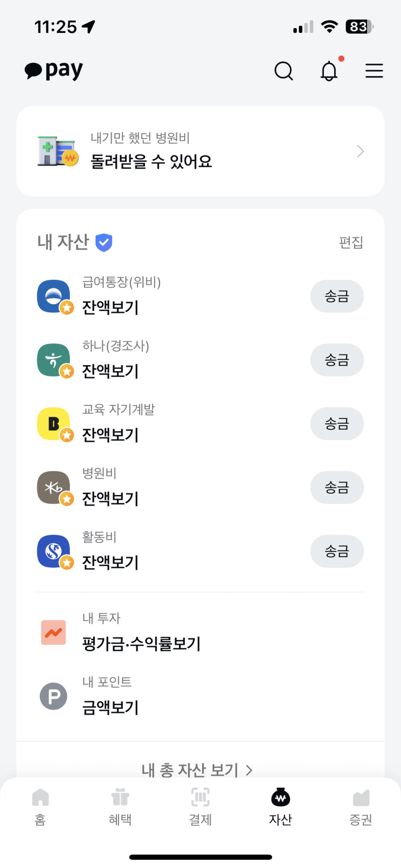Viewport: 401px width, 868px height.
Task: Tap the blue shield verification badge
Action: click(x=104, y=242)
